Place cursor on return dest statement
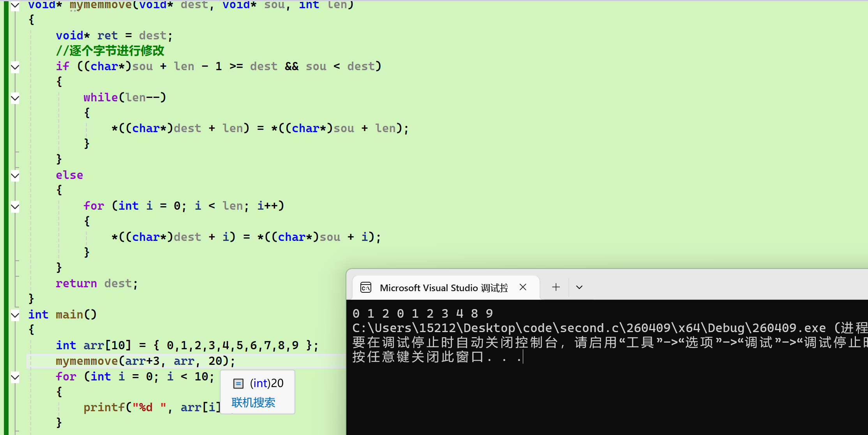 96,283
